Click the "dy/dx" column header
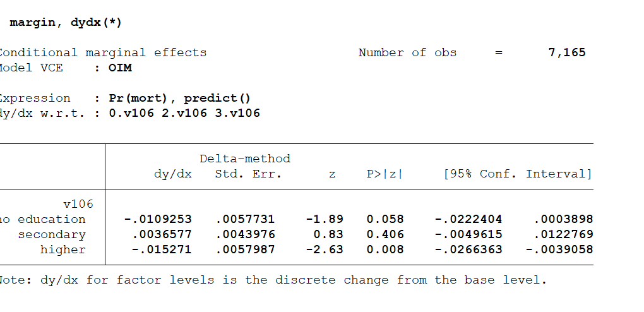644x312 pixels. (x=173, y=174)
